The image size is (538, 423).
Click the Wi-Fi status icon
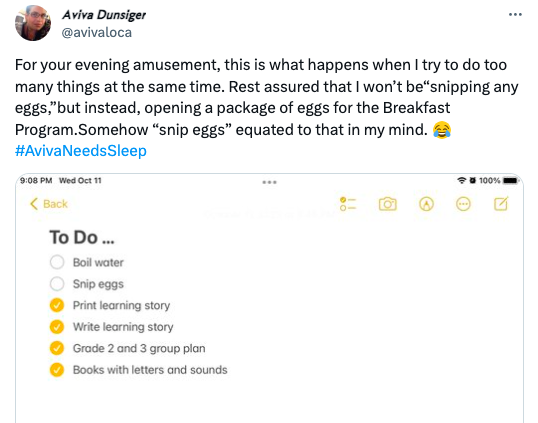[x=462, y=180]
